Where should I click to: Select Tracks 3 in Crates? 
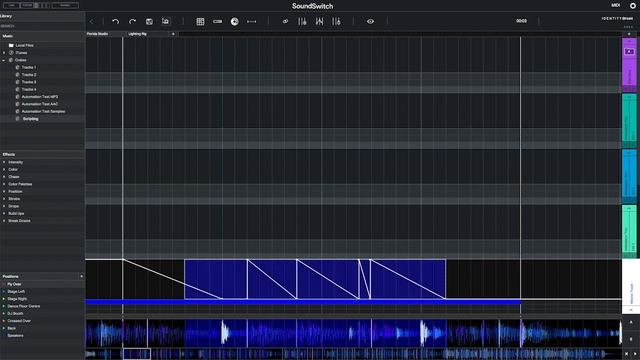[x=29, y=82]
